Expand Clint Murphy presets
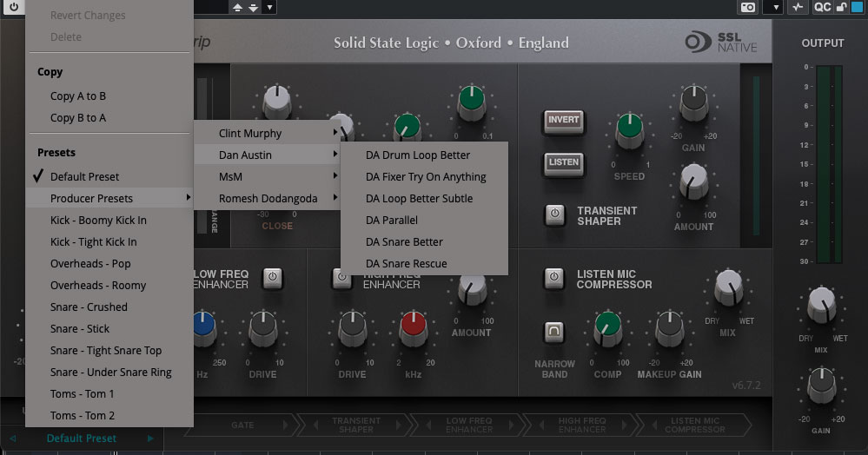Viewport: 868px width, 455px height. [x=267, y=134]
